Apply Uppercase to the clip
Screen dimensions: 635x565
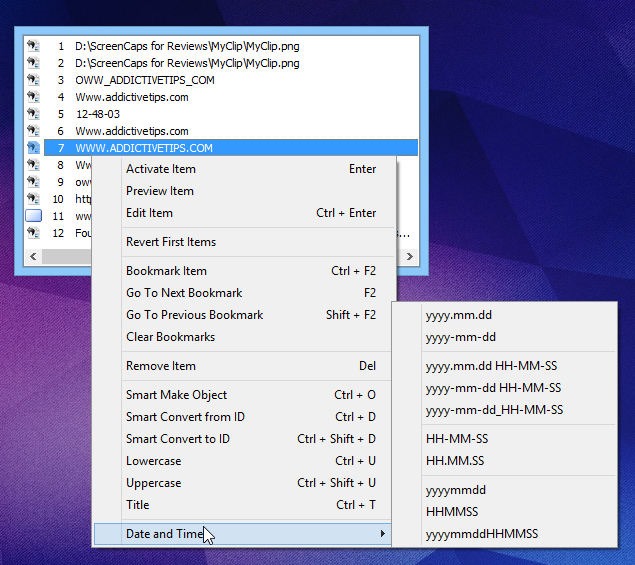[243, 483]
